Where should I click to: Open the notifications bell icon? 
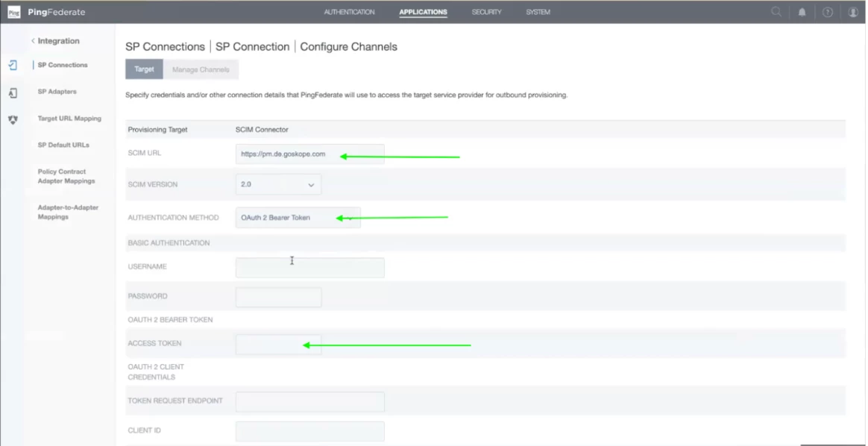802,12
